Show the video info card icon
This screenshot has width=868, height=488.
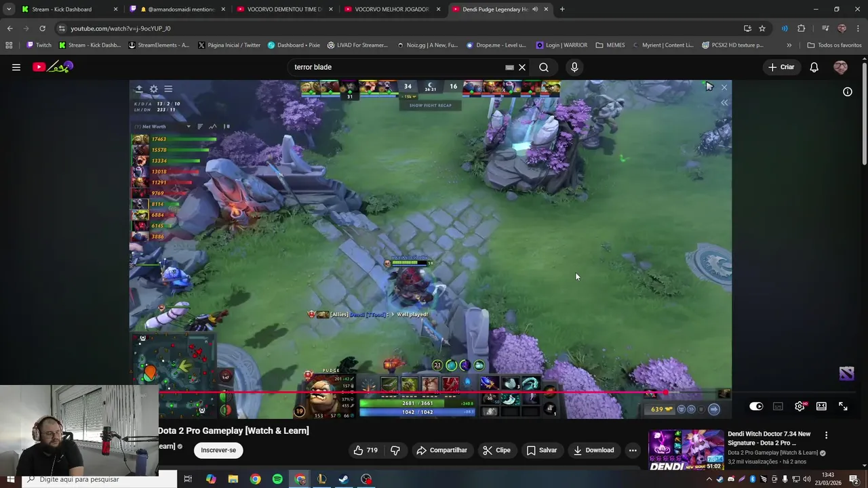(848, 91)
